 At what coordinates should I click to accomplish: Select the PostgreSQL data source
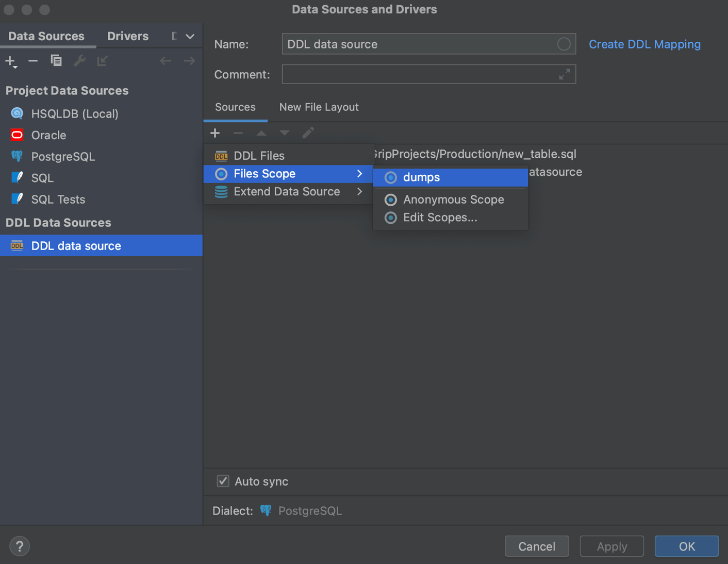[63, 156]
